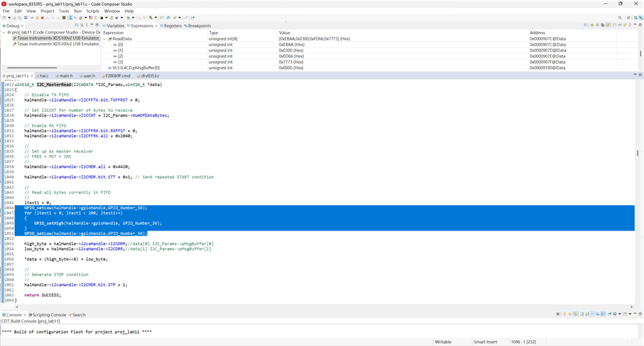
Task: Open the hal.c editor tab
Action: (x=42, y=76)
